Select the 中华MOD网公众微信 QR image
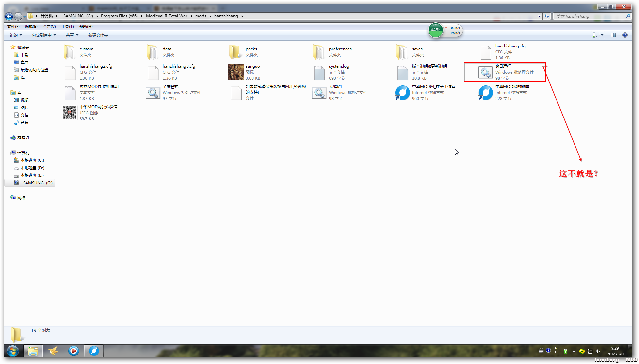This screenshot has height=364, width=639. 70,113
